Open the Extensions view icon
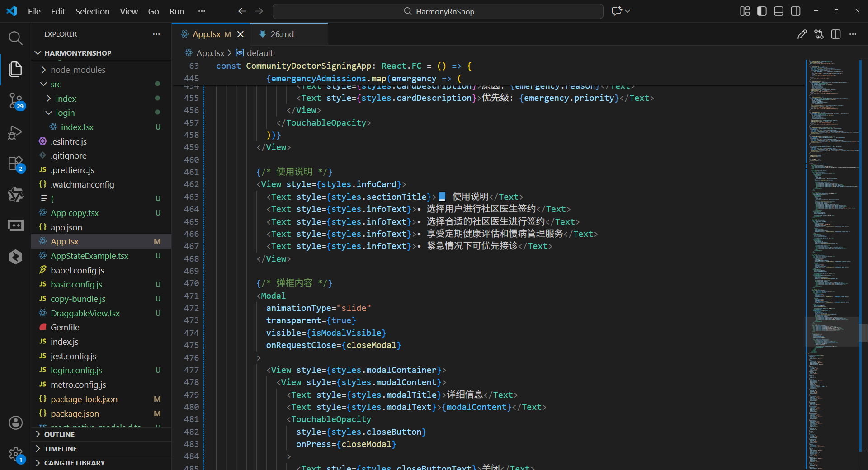868x470 pixels. (x=16, y=164)
